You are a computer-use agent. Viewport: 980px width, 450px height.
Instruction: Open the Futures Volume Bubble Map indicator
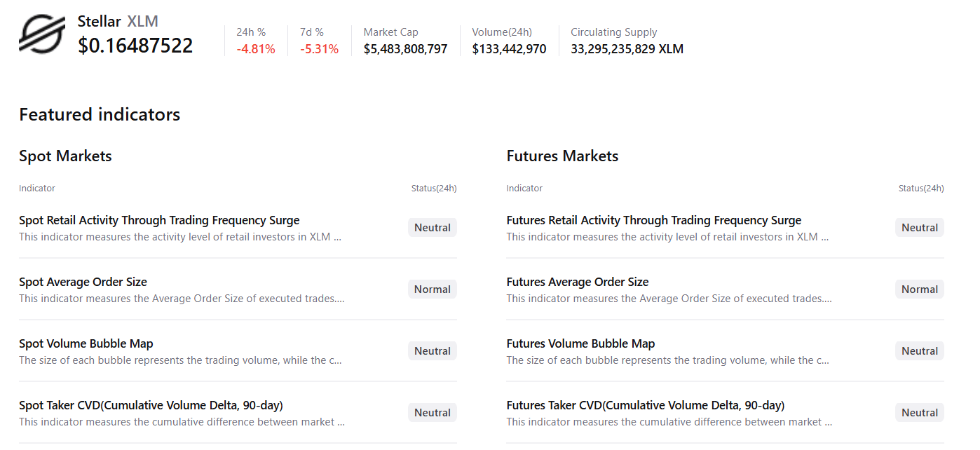pyautogui.click(x=580, y=344)
